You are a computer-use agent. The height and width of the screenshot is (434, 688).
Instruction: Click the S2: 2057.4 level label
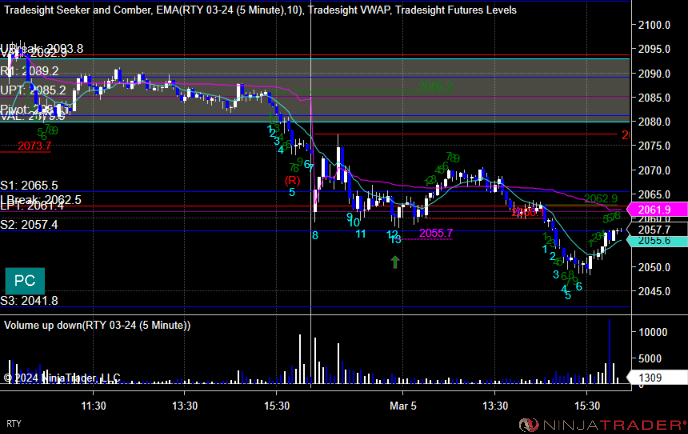pyautogui.click(x=29, y=225)
